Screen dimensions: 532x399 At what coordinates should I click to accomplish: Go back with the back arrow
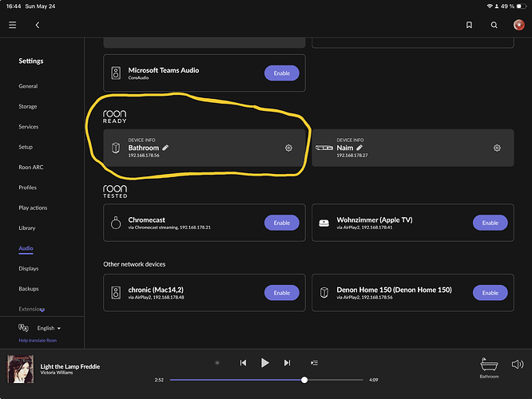[x=38, y=25]
